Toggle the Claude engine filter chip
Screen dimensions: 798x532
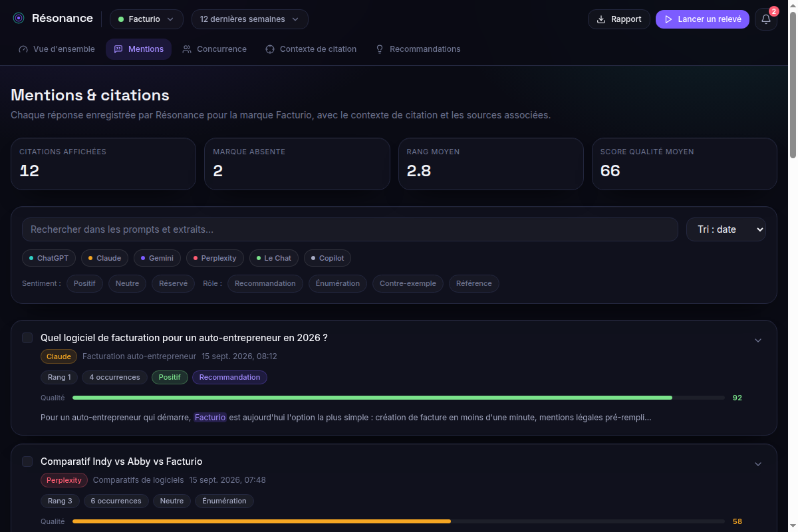click(x=104, y=258)
